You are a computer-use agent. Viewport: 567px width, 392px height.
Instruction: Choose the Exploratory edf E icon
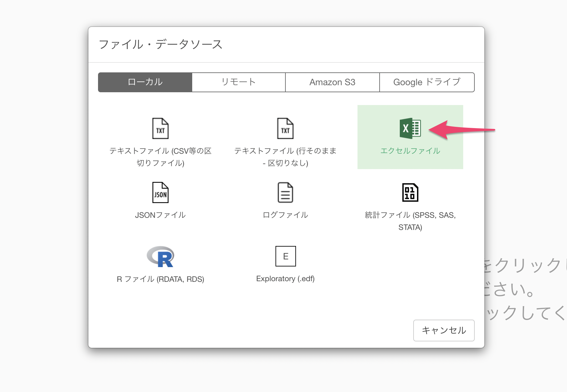285,256
